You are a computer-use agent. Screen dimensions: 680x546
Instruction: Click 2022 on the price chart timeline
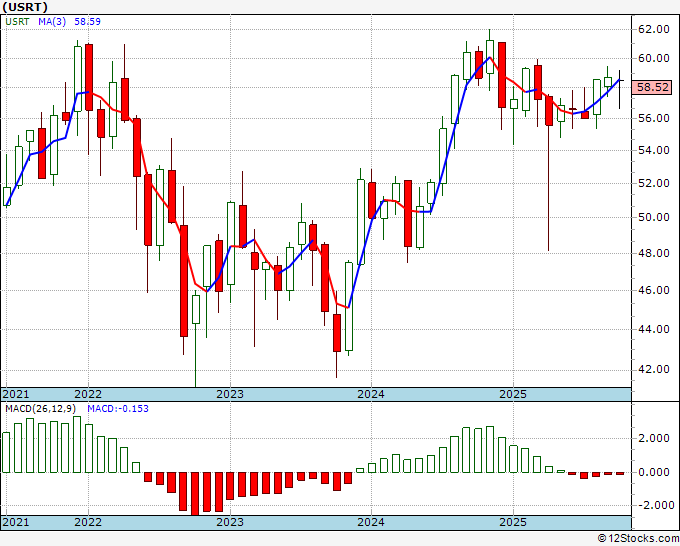(x=88, y=394)
